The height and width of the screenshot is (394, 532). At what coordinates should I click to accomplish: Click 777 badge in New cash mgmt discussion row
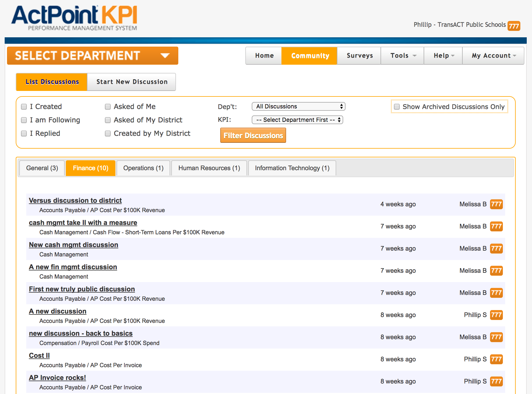496,248
